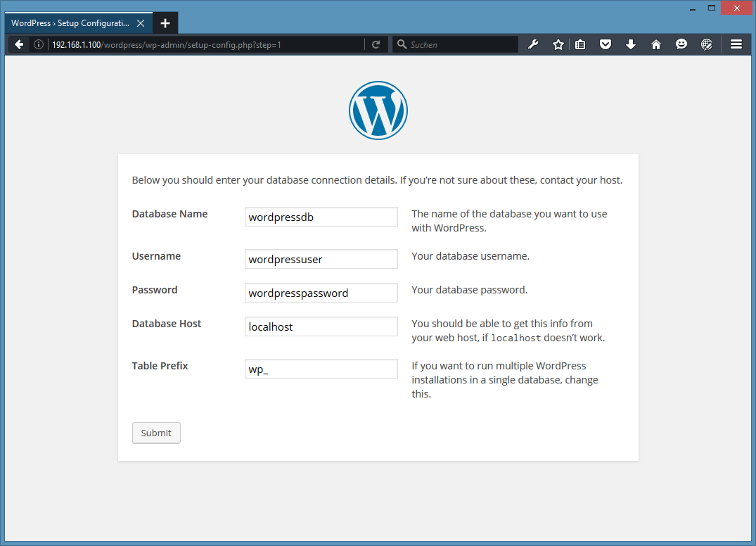Focus the Password field
Screen dimensions: 756x546
[321, 293]
